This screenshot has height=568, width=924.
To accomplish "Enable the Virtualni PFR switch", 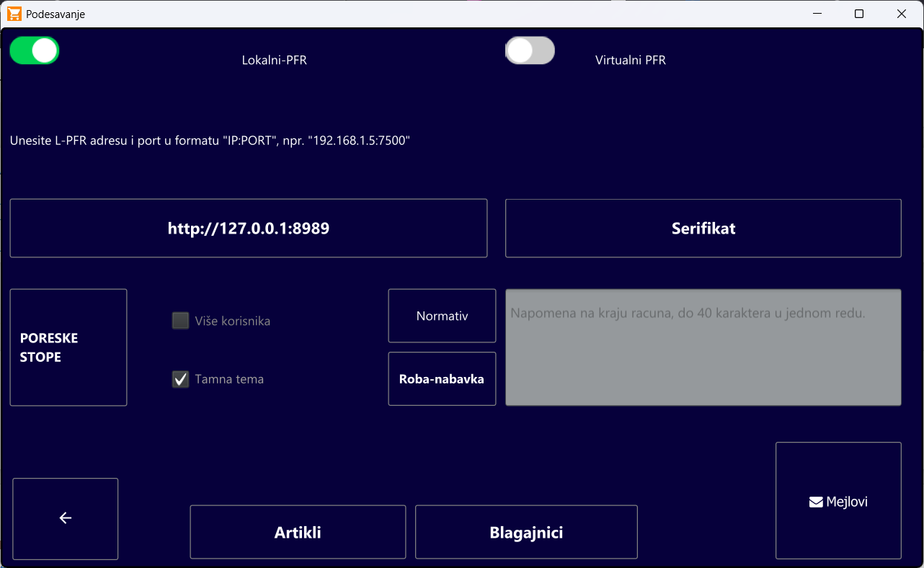I will pos(530,50).
